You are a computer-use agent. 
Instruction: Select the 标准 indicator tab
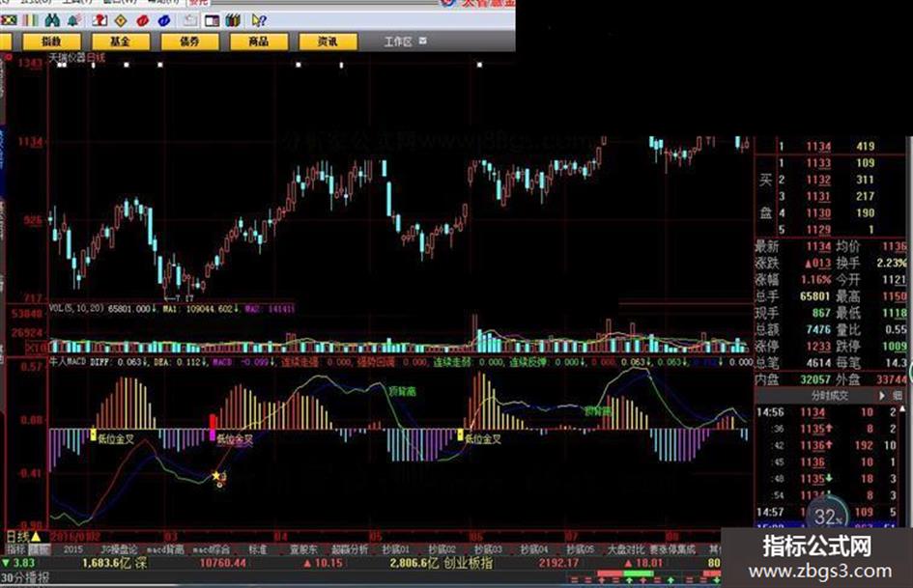point(258,549)
